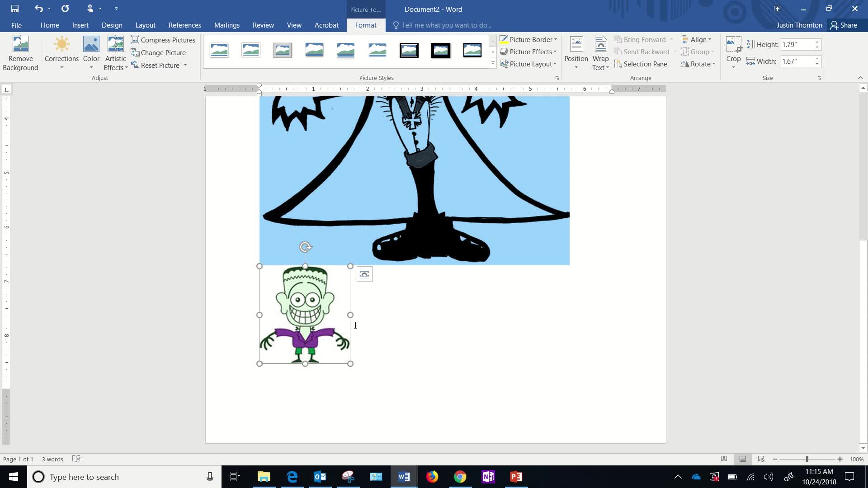Image resolution: width=868 pixels, height=488 pixels.
Task: Expand the Picture Effects dropdown
Action: [555, 52]
